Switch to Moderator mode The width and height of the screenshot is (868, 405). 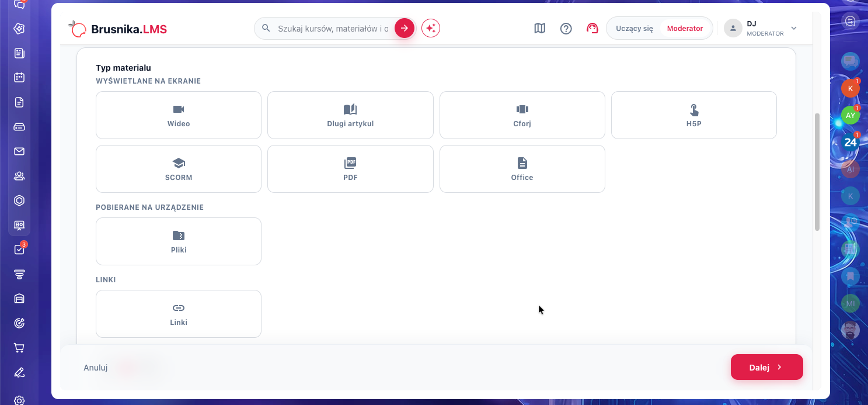pos(685,28)
